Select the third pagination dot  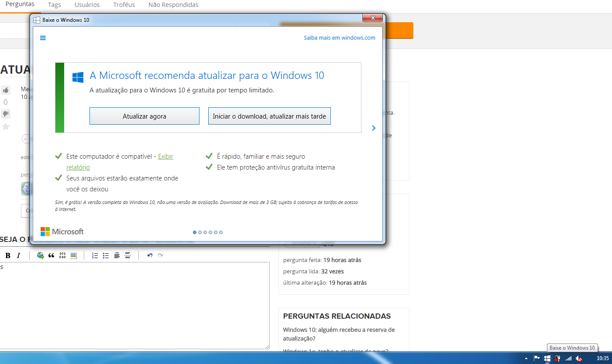(205, 232)
